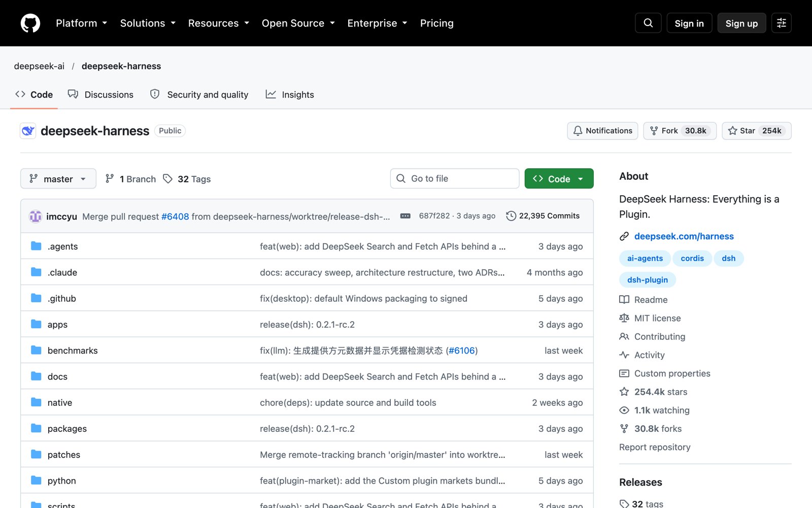View 22,395 Commits history
The width and height of the screenshot is (812, 508).
pyautogui.click(x=543, y=216)
